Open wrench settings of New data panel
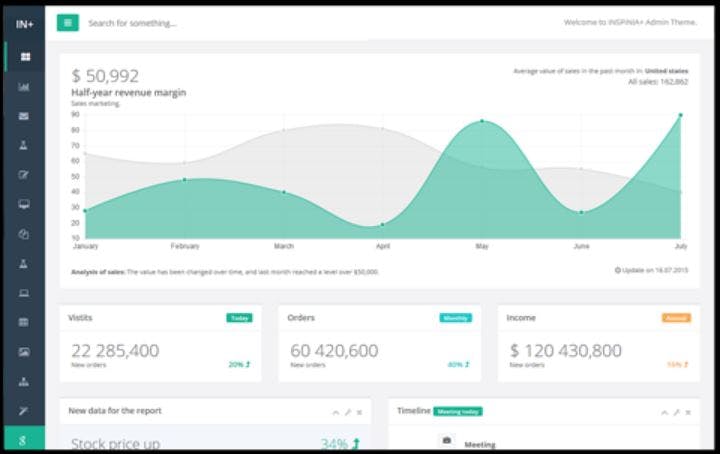The image size is (720, 454). click(x=348, y=413)
